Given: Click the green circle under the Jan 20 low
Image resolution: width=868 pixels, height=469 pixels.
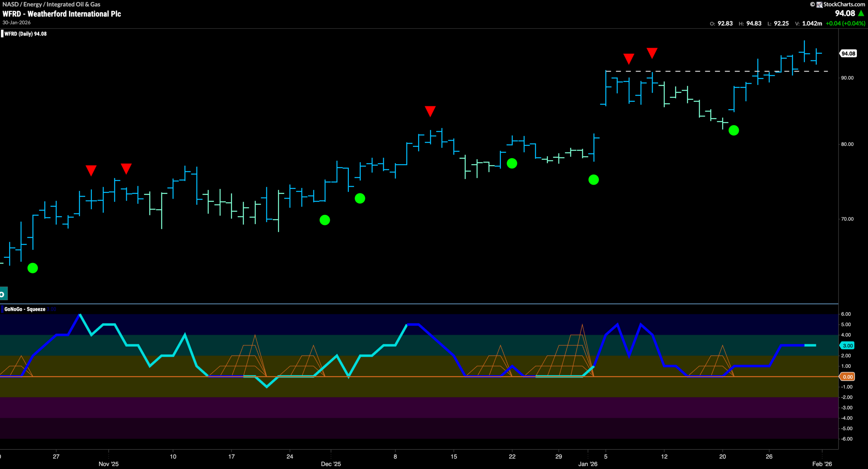Looking at the screenshot, I should (734, 131).
